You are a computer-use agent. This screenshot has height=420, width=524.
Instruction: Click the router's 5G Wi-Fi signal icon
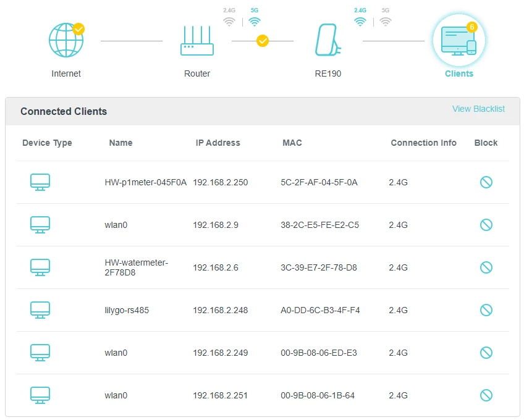point(255,22)
